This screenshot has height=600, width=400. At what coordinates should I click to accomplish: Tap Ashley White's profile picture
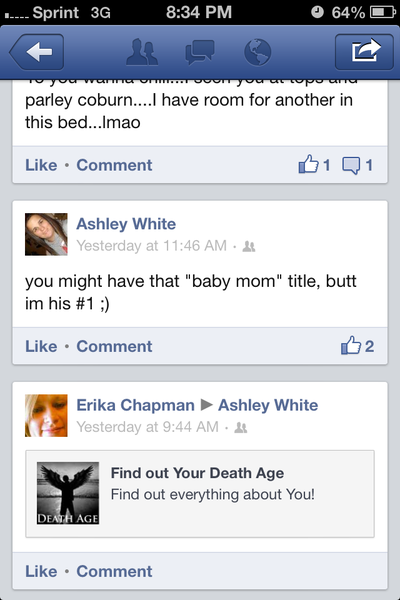click(46, 234)
